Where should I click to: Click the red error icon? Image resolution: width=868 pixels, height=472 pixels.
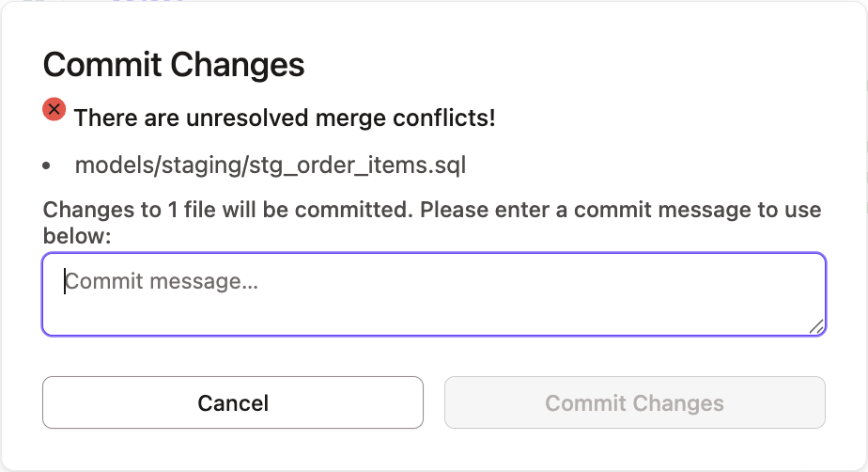pyautogui.click(x=54, y=110)
